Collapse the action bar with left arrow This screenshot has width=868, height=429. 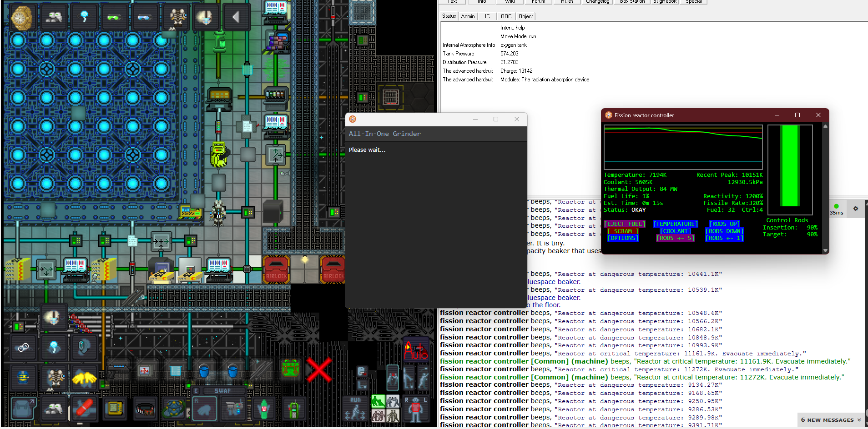pyautogui.click(x=236, y=18)
